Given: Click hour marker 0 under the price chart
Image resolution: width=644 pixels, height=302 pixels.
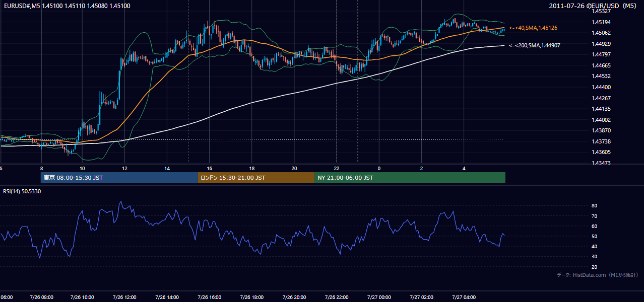Looking at the screenshot, I should pyautogui.click(x=378, y=168).
